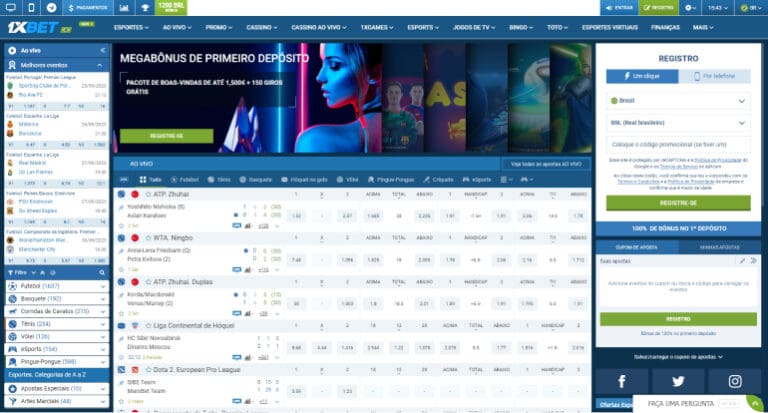The height and width of the screenshot is (413, 768).
Task: Select the Vôlei filter in live bar
Action: click(x=347, y=179)
